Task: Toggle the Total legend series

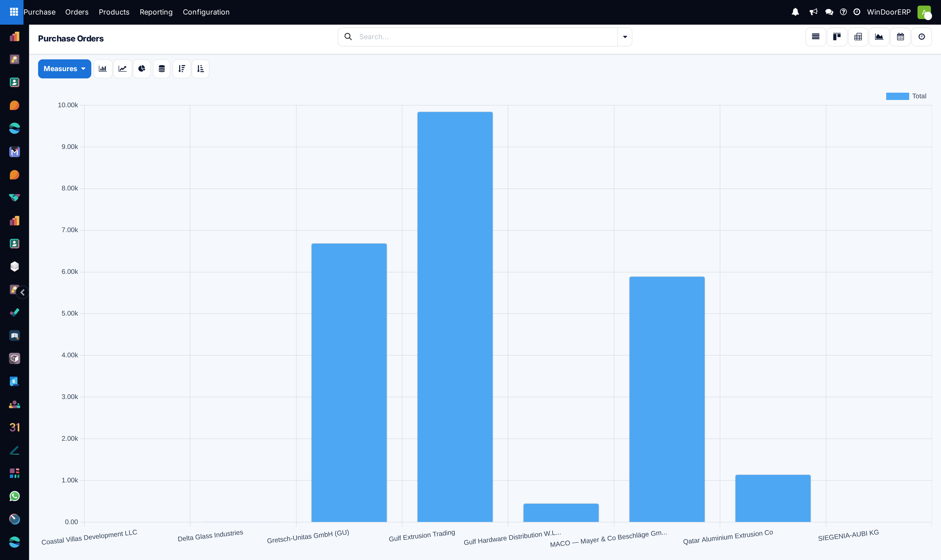Action: [906, 96]
